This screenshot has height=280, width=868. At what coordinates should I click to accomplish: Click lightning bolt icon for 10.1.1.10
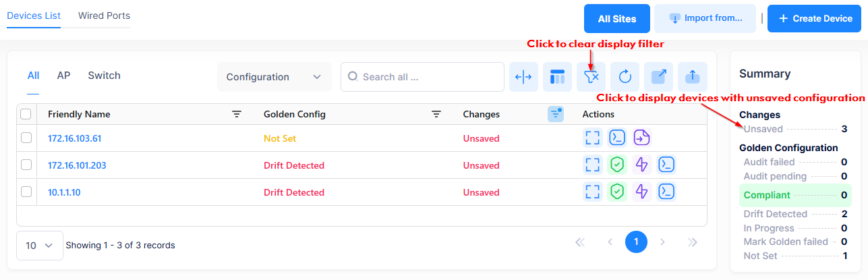pos(641,192)
